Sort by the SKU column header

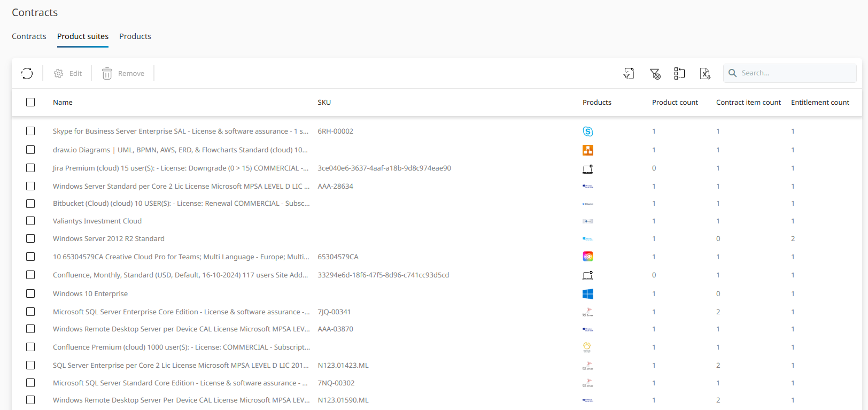[324, 102]
